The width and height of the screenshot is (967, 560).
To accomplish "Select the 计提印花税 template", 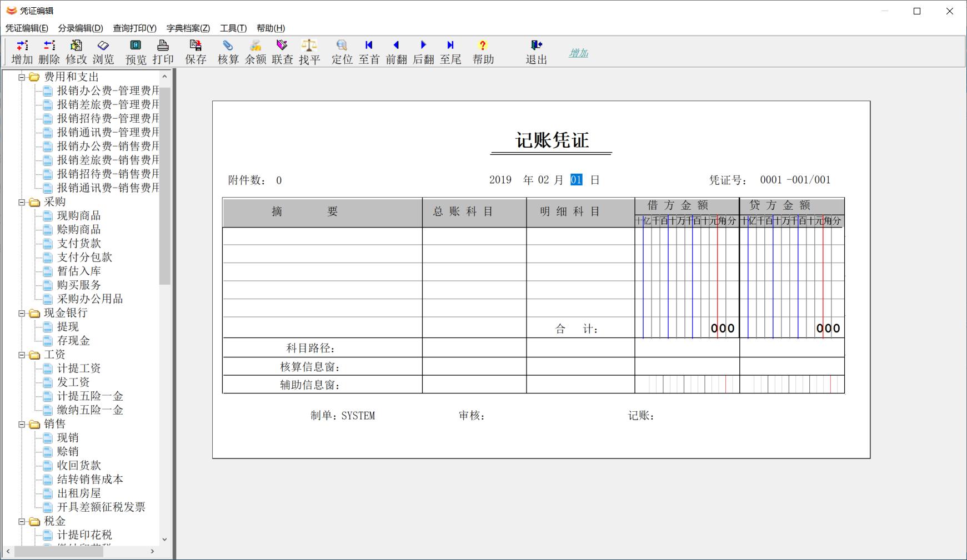I will click(x=84, y=534).
